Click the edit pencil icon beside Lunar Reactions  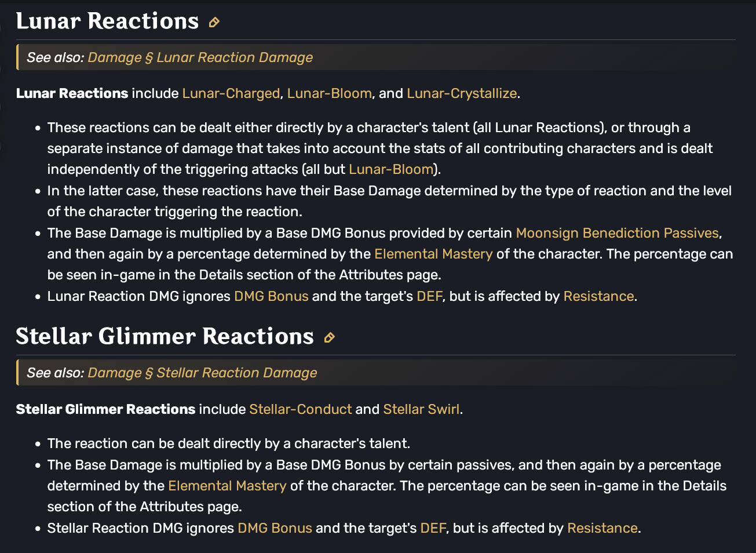point(214,22)
